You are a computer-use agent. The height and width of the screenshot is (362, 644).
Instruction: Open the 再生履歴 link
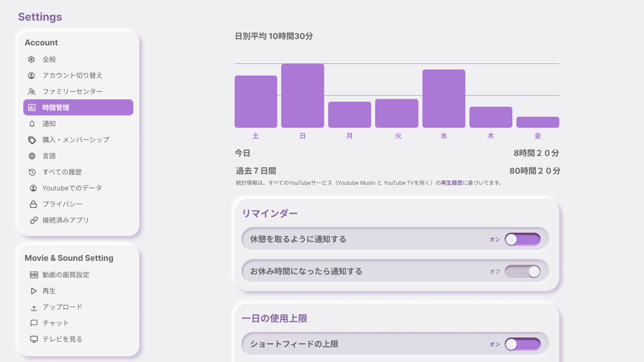coord(451,183)
